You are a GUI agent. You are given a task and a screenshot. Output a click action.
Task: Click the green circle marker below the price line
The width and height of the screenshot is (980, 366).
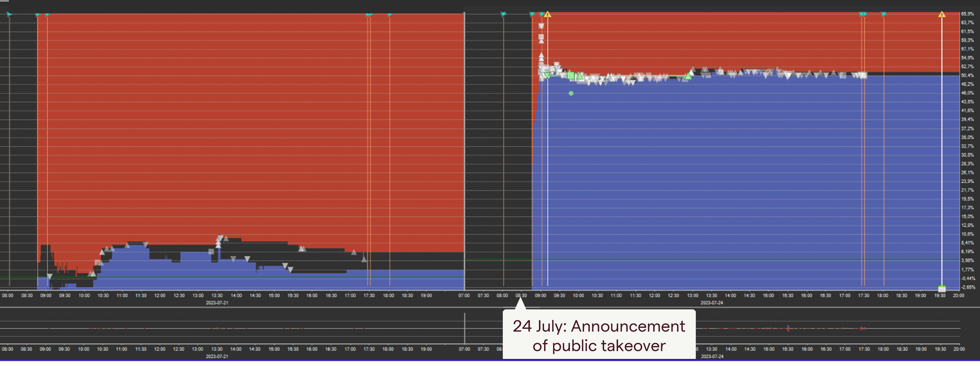571,93
